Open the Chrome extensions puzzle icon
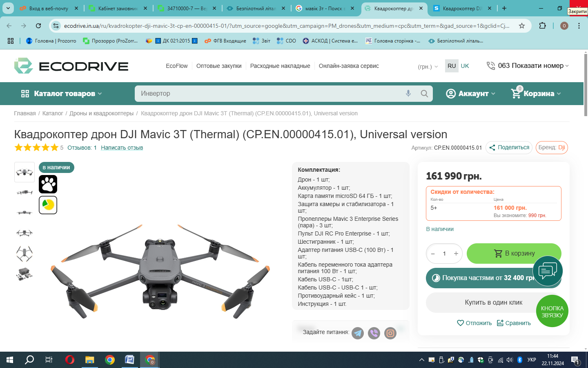The width and height of the screenshot is (588, 368). (x=542, y=26)
